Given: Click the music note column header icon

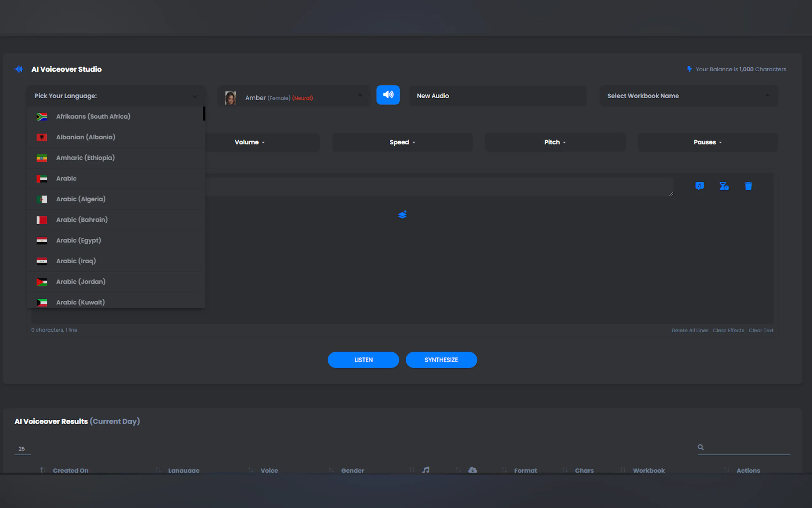Looking at the screenshot, I should (x=426, y=470).
